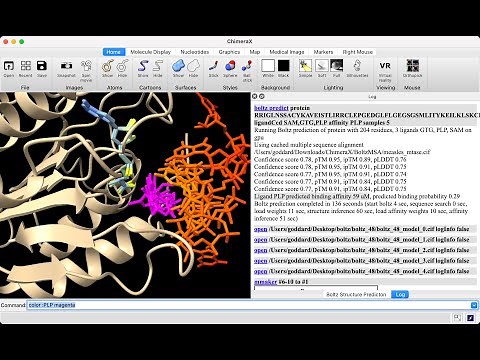Image resolution: width=480 pixels, height=360 pixels.
Task: Take a Snapshot with camera icon
Action: (x=66, y=66)
